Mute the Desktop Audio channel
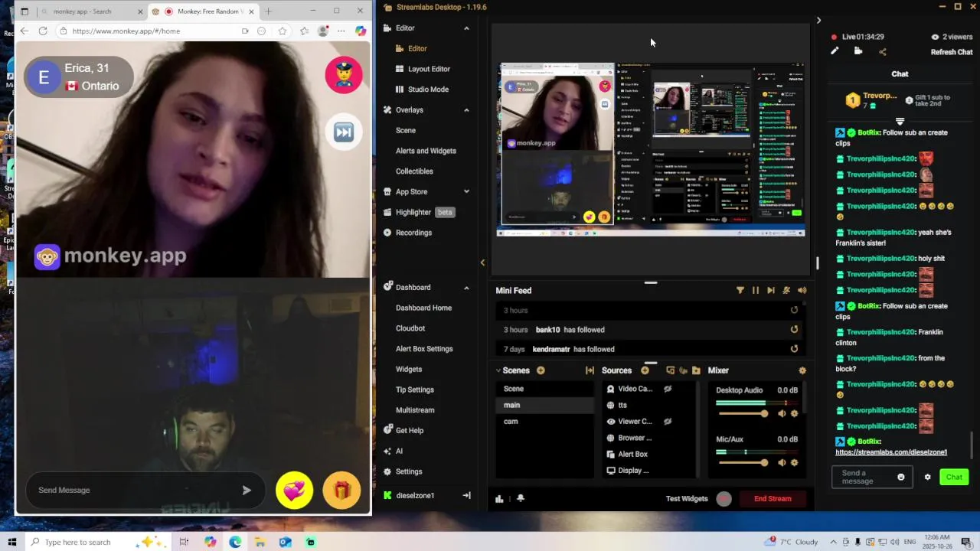Viewport: 980px width, 551px height. pyautogui.click(x=782, y=413)
